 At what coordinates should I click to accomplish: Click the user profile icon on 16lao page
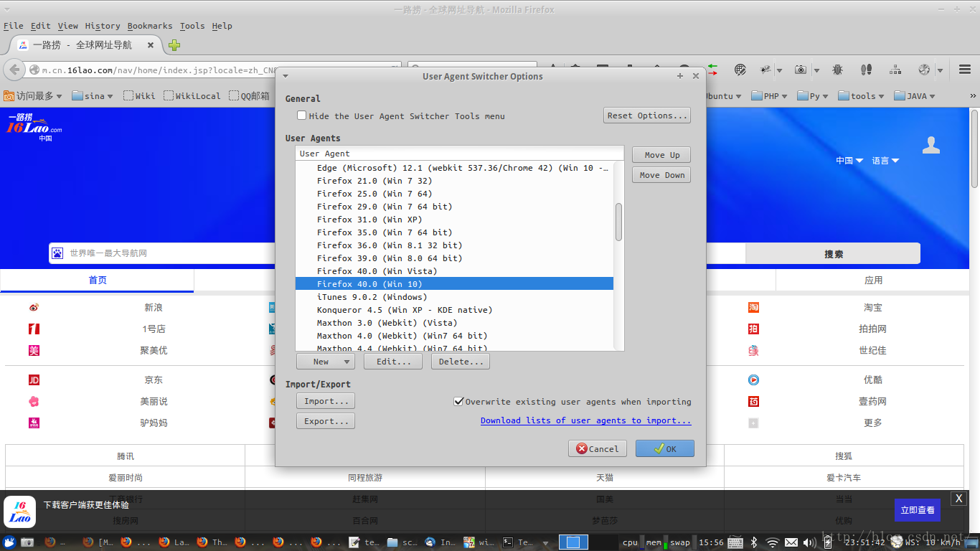931,145
